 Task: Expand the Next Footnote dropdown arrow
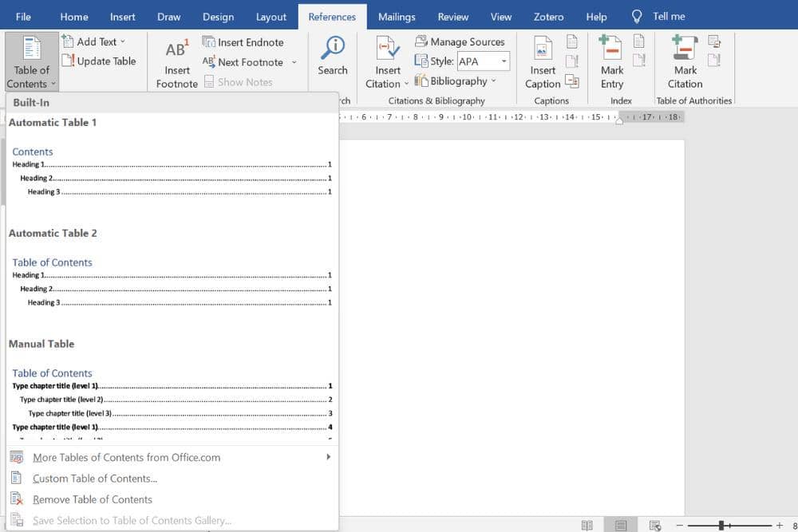(294, 62)
